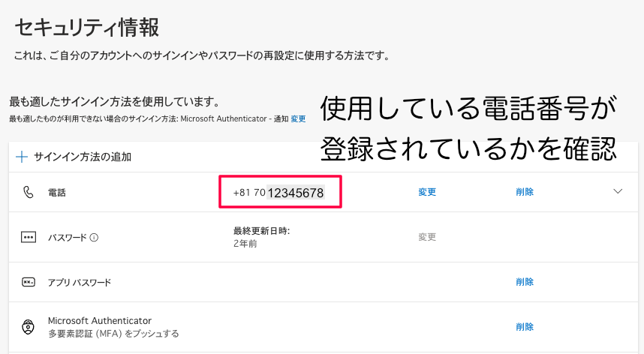Click the app password icon

(29, 283)
